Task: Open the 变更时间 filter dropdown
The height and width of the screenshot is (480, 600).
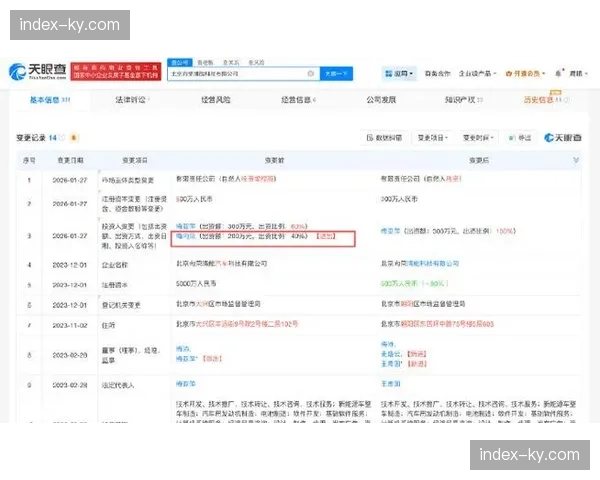Action: [x=478, y=137]
